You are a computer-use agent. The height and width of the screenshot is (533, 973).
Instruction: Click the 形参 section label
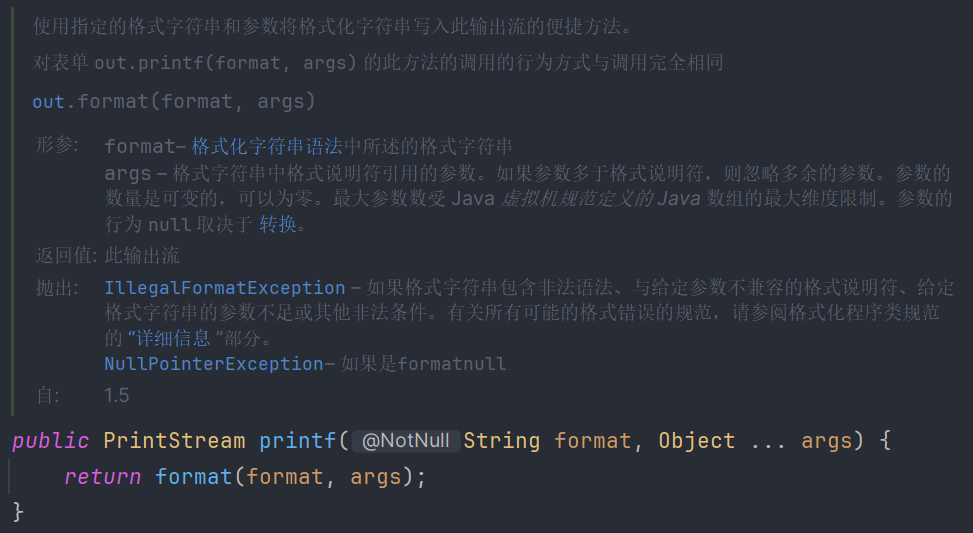coord(56,146)
